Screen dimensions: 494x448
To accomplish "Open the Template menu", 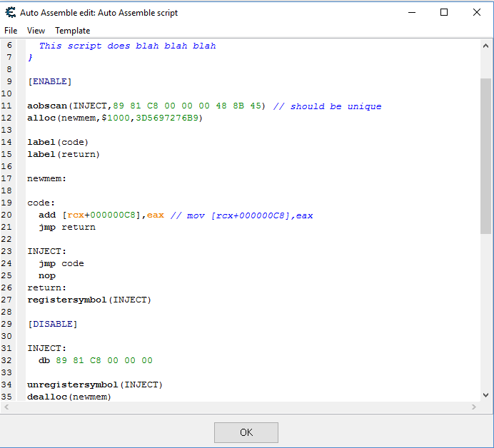I will coord(73,31).
